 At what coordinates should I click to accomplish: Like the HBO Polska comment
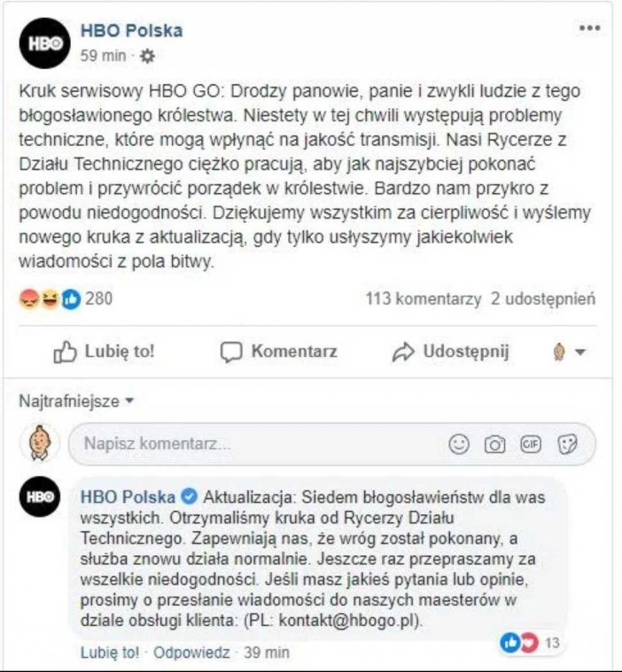109,653
